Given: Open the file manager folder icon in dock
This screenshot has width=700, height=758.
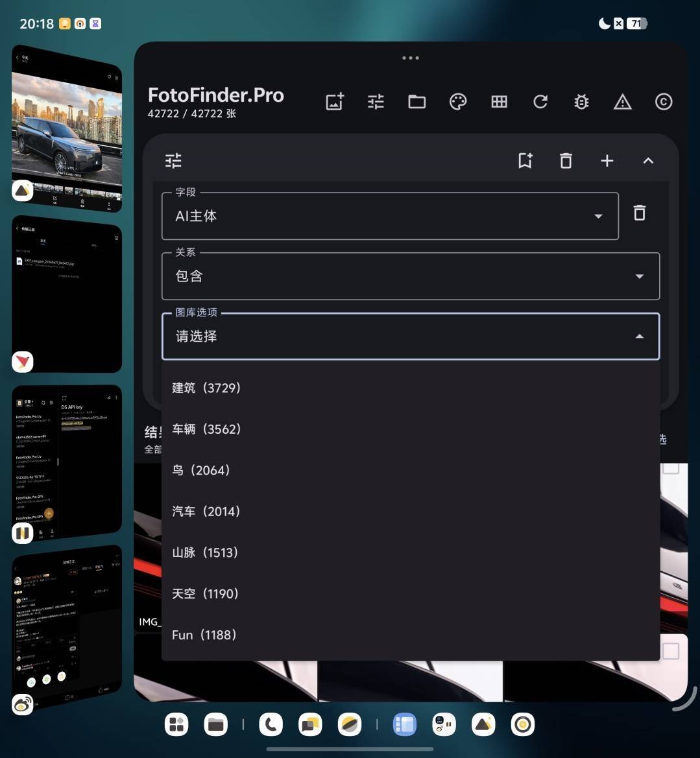Looking at the screenshot, I should pyautogui.click(x=216, y=725).
